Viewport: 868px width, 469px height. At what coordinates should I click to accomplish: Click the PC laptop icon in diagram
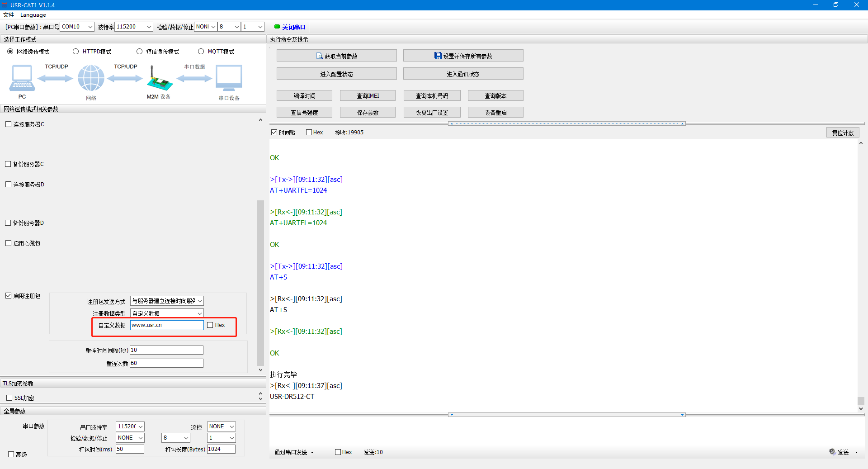pyautogui.click(x=22, y=78)
